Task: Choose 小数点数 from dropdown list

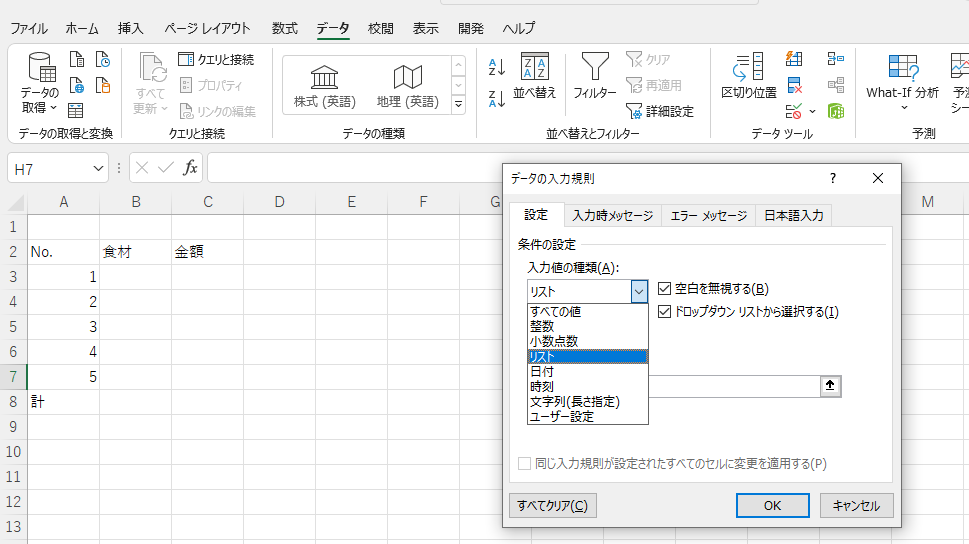Action: click(x=587, y=341)
